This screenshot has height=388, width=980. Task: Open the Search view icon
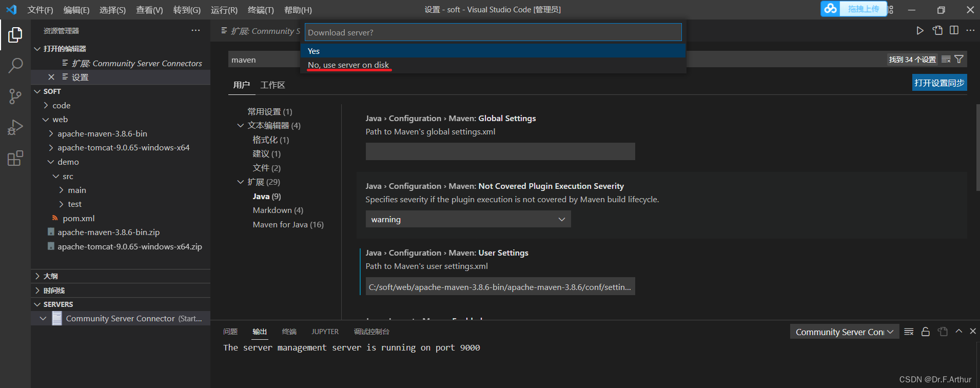[15, 65]
